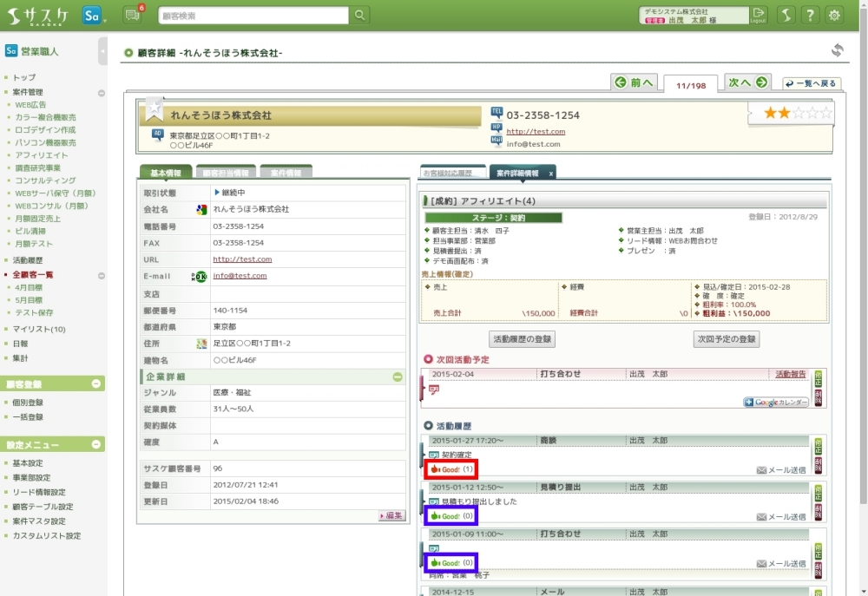Toggle Good! on the 2015-01-09 打ち合わせ activity
868x596 pixels.
click(x=450, y=563)
